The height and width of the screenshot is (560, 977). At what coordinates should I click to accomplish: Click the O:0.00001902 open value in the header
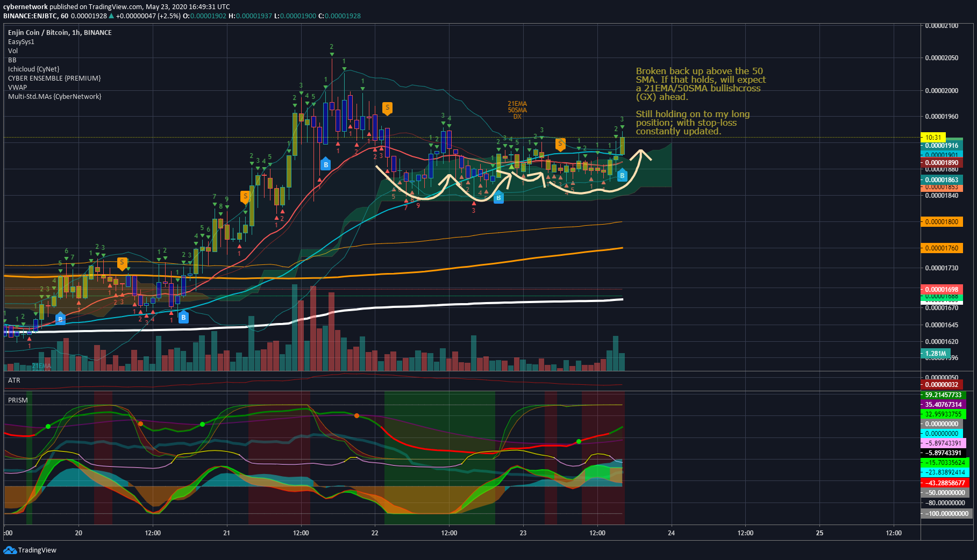[204, 16]
